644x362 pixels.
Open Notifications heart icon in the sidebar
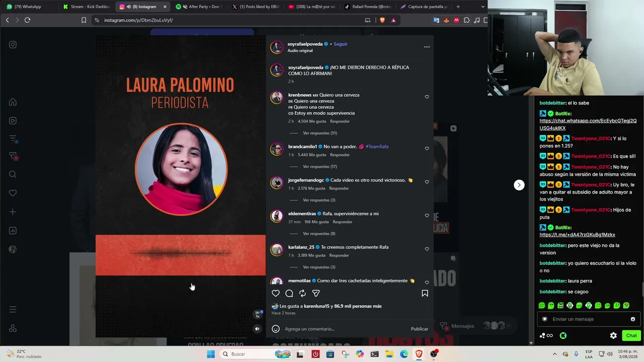13,193
